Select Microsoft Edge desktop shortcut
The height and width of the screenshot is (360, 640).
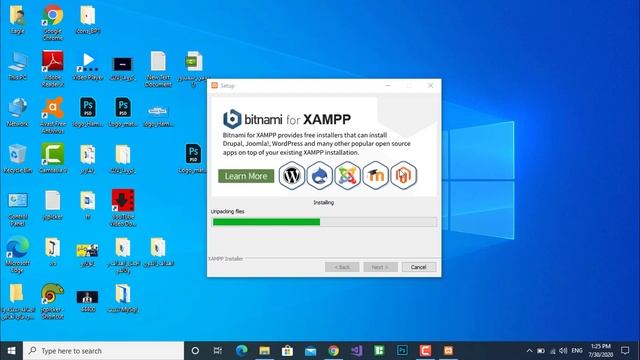[x=18, y=255]
